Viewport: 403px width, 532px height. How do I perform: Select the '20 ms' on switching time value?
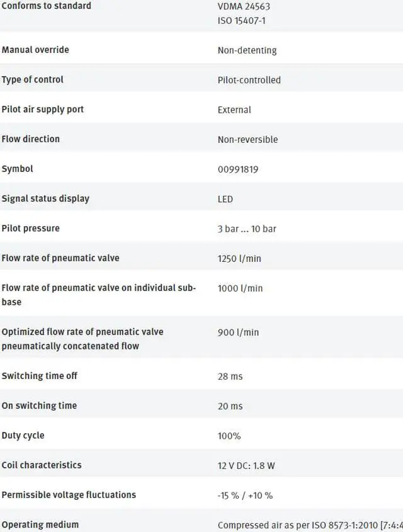point(230,407)
